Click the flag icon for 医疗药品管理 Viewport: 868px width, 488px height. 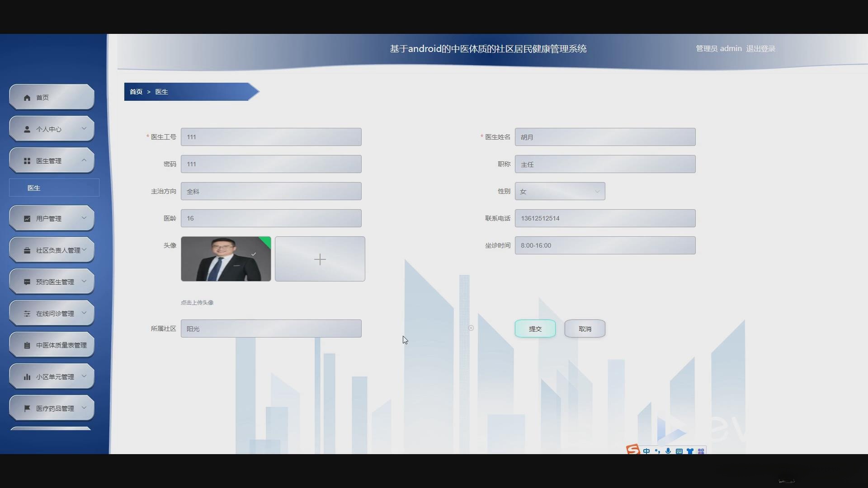(27, 408)
